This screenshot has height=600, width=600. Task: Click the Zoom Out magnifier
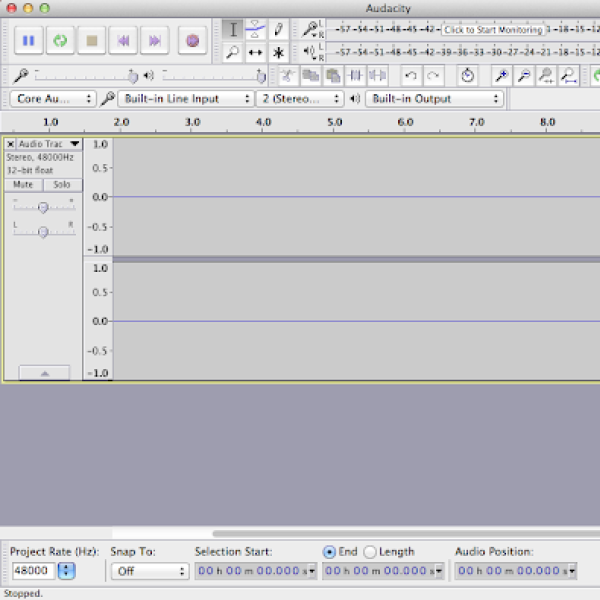524,76
